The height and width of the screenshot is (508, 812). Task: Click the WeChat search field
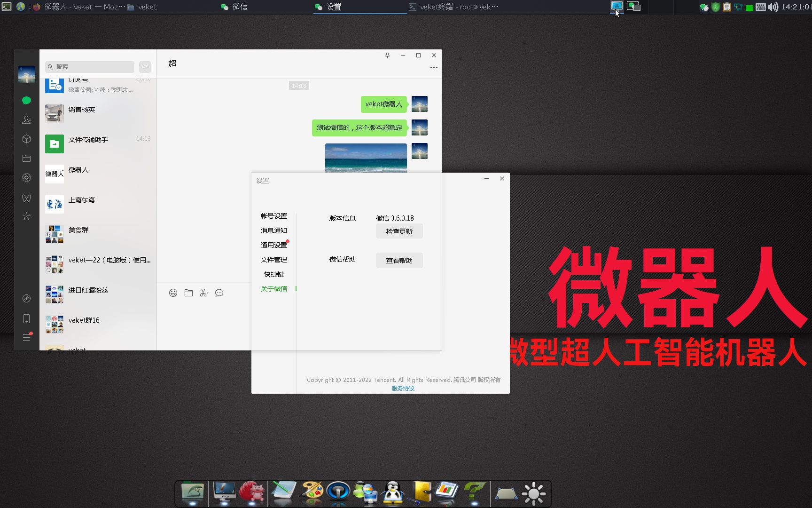click(x=90, y=67)
